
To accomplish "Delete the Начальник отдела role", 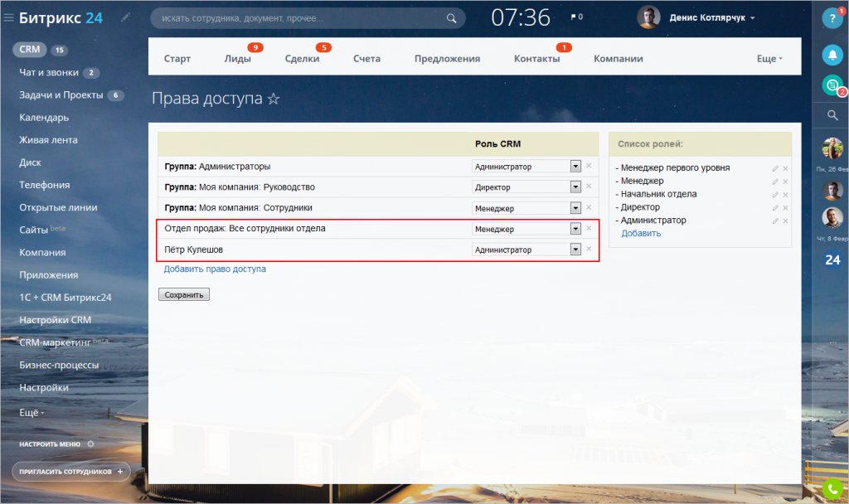I will [x=785, y=194].
